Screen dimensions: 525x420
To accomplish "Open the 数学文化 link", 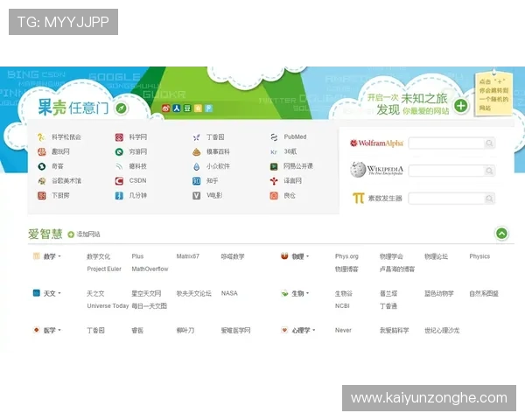I will (98, 256).
